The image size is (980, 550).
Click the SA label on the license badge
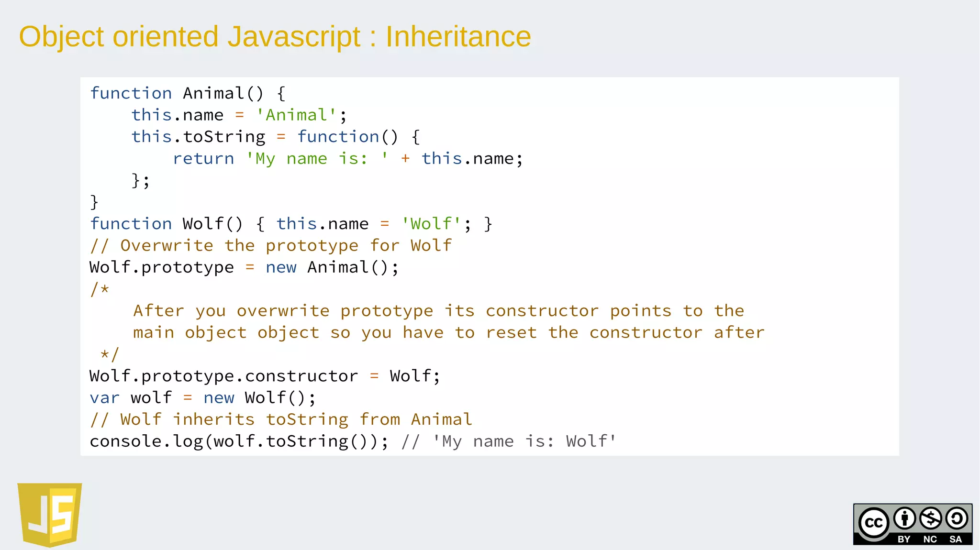956,539
